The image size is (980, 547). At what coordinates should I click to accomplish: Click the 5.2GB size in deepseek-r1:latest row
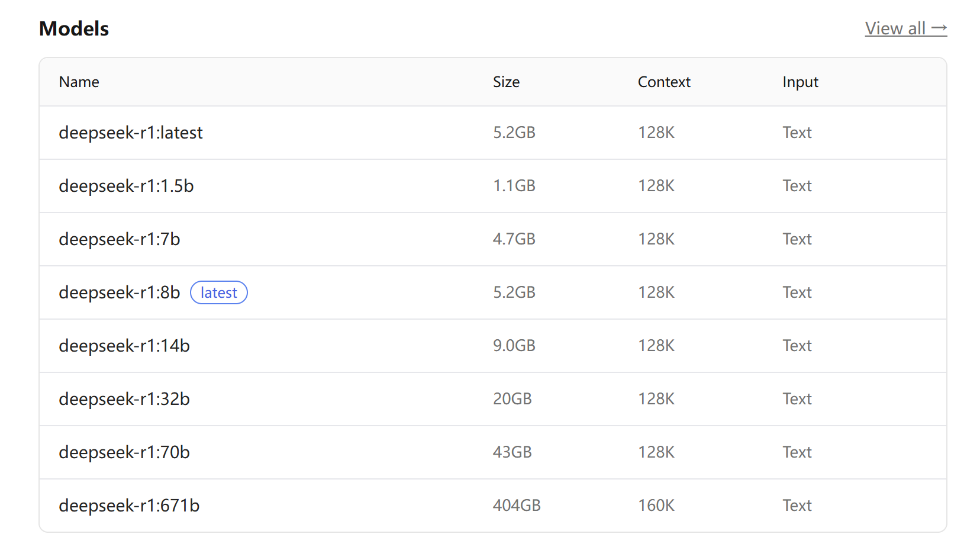514,133
